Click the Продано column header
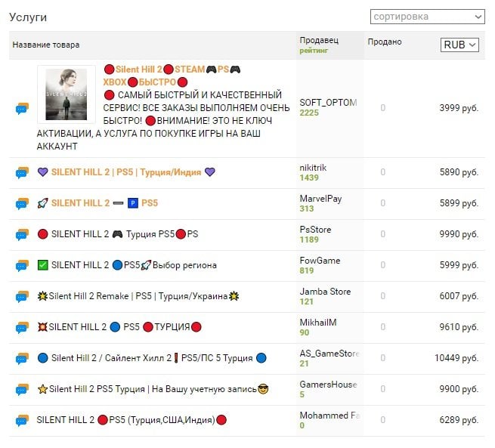This screenshot has height=448, width=495. [x=385, y=42]
